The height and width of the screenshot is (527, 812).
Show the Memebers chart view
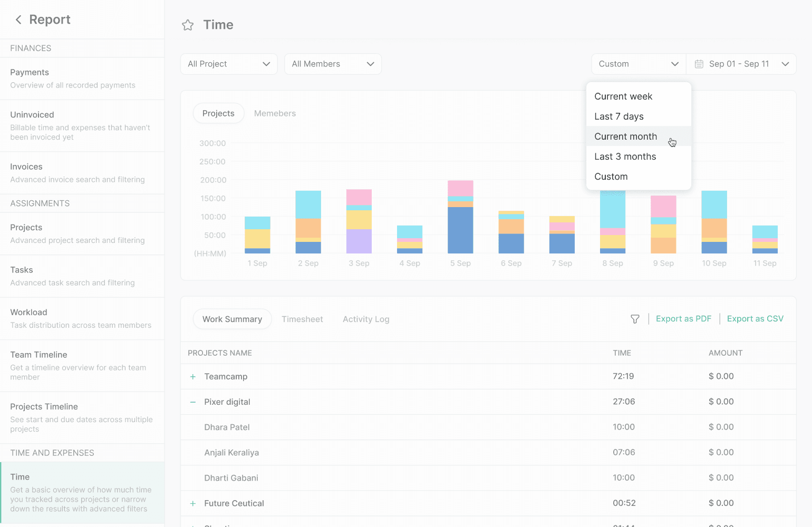(x=275, y=114)
